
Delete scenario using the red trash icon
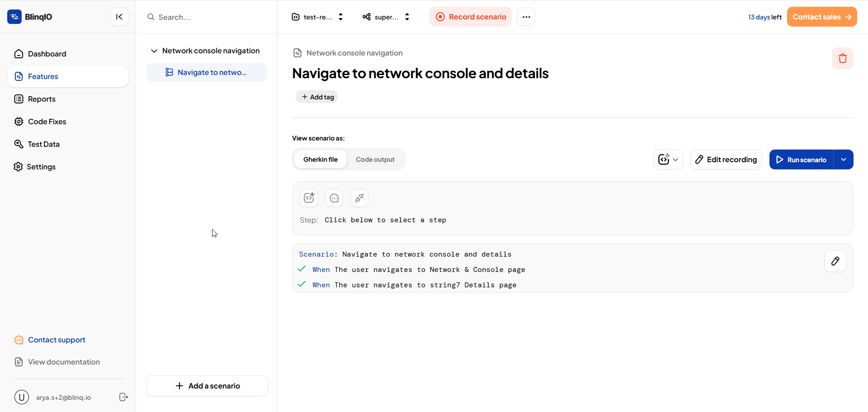click(x=842, y=58)
